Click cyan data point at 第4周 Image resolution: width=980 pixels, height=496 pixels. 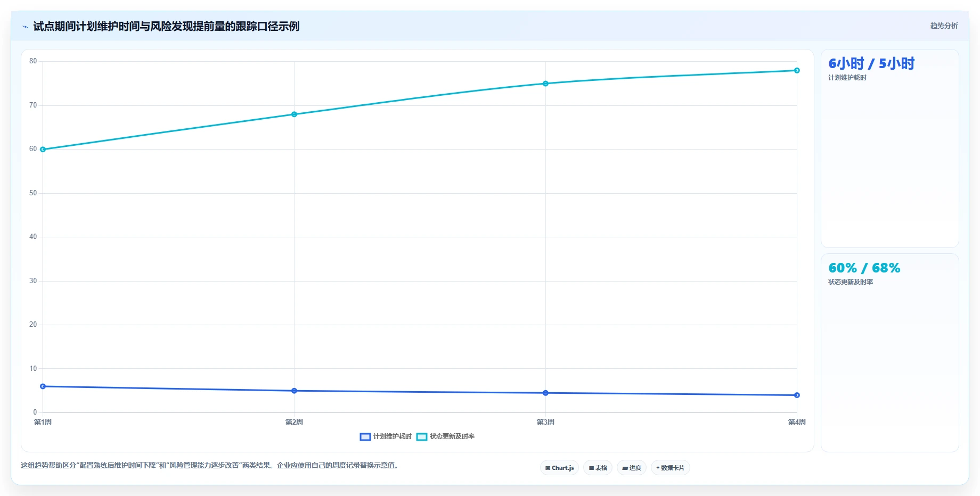tap(797, 70)
